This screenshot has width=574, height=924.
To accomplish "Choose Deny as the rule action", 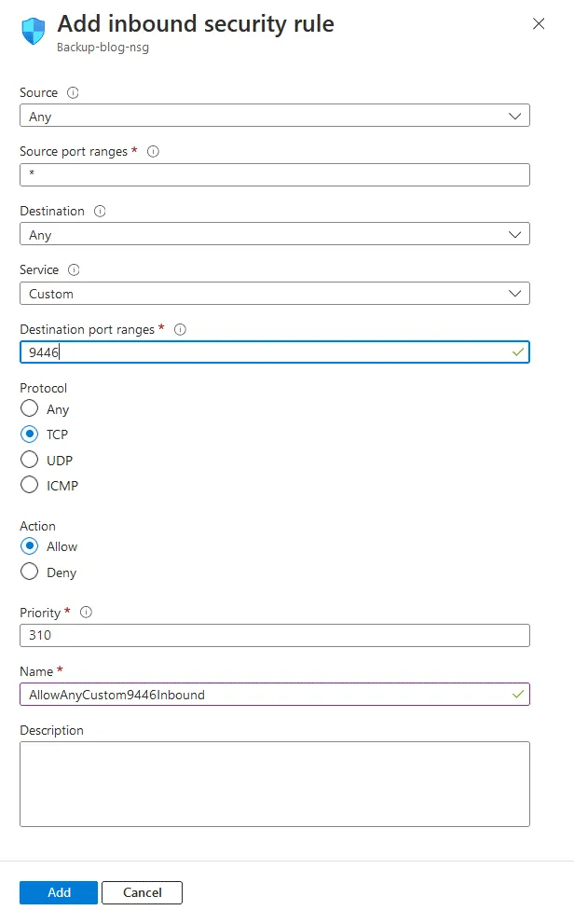I will [29, 572].
